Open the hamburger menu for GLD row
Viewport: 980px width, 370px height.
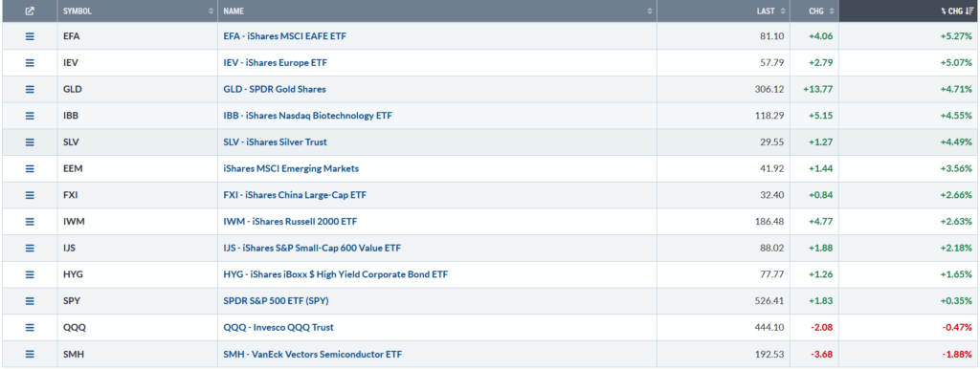pyautogui.click(x=30, y=89)
